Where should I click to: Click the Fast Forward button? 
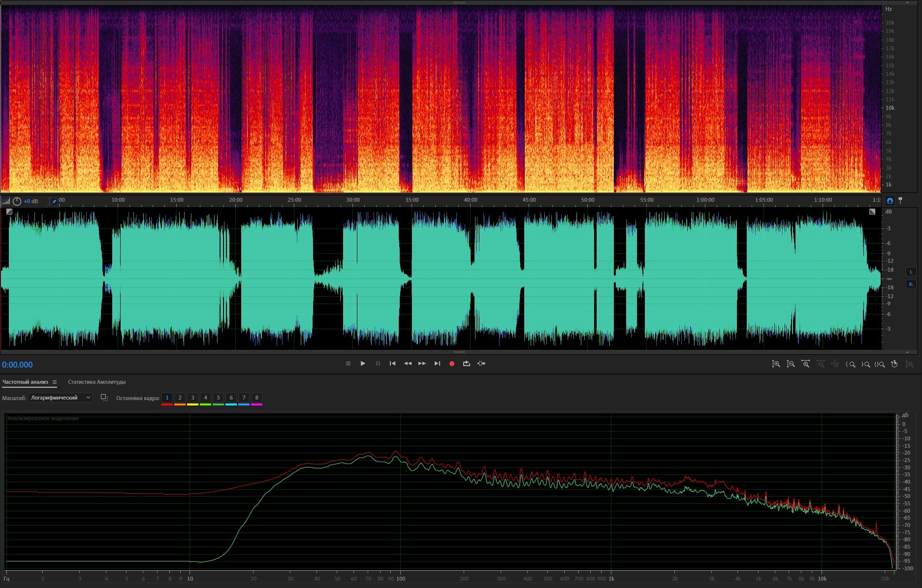click(x=422, y=364)
